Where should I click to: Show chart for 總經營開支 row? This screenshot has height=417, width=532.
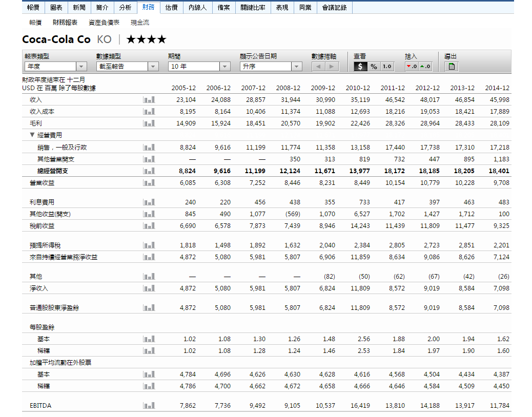tap(149, 171)
